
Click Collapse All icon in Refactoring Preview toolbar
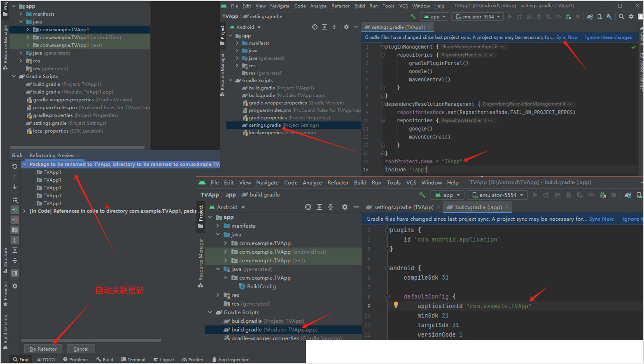[x=15, y=260]
